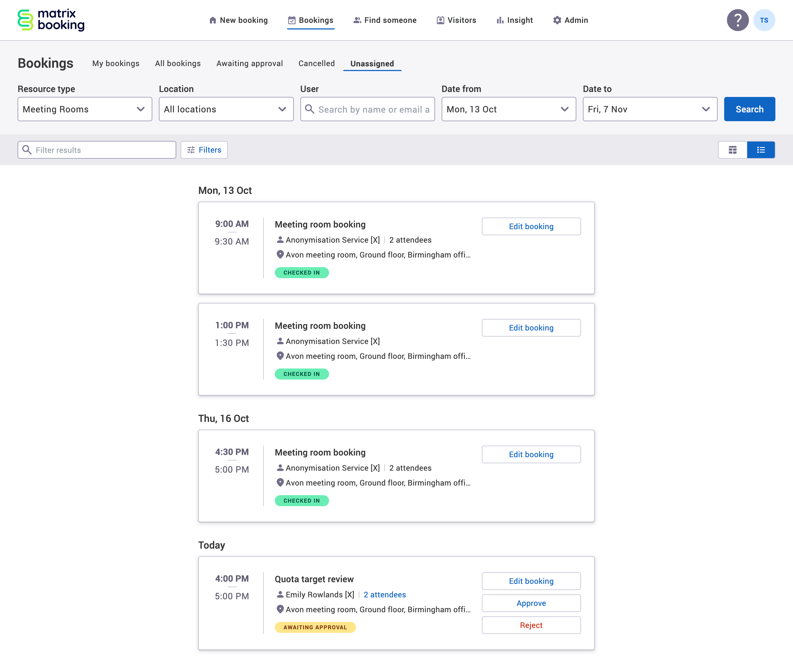The width and height of the screenshot is (793, 672).
Task: Switch to grid view layout
Action: coord(732,150)
